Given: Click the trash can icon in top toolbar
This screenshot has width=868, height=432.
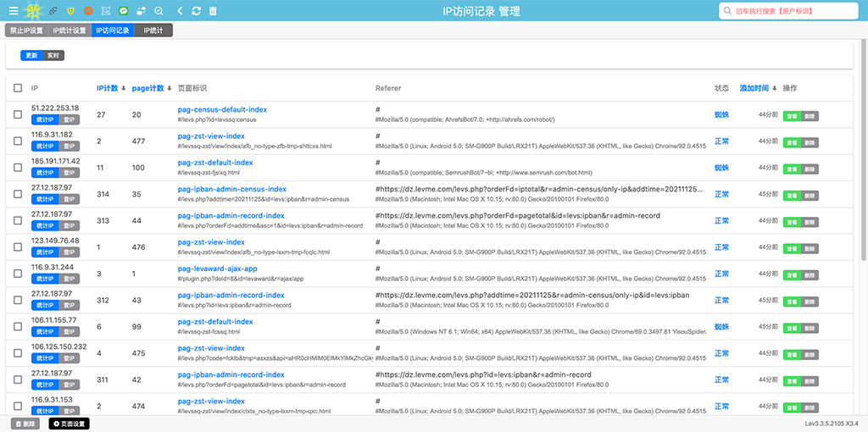Looking at the screenshot, I should (x=212, y=11).
